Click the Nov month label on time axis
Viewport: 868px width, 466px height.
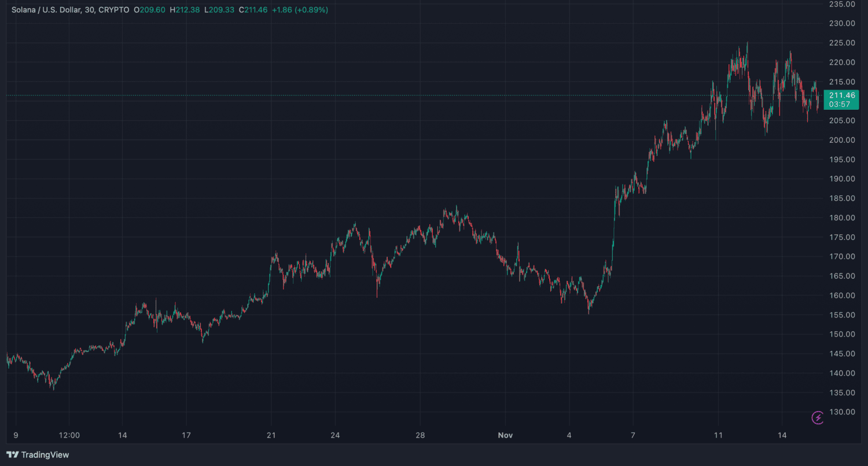(506, 435)
